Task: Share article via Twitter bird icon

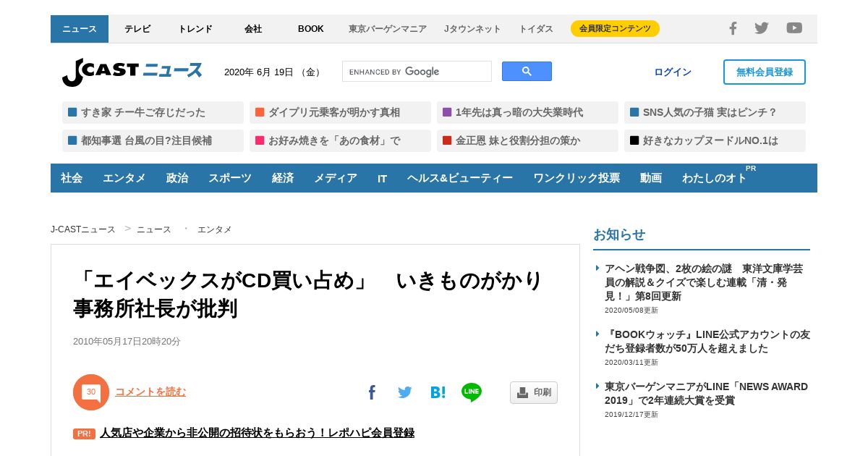Action: point(404,392)
